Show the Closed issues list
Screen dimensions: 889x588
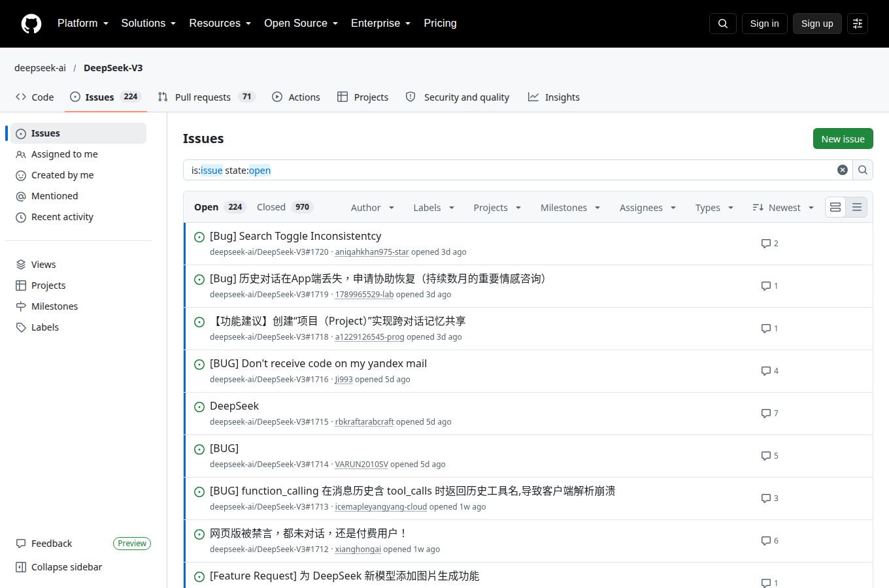pyautogui.click(x=285, y=207)
